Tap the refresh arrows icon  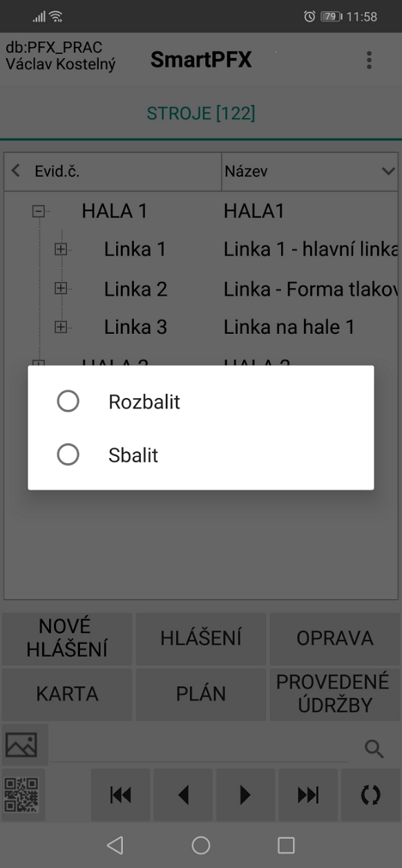click(x=371, y=795)
